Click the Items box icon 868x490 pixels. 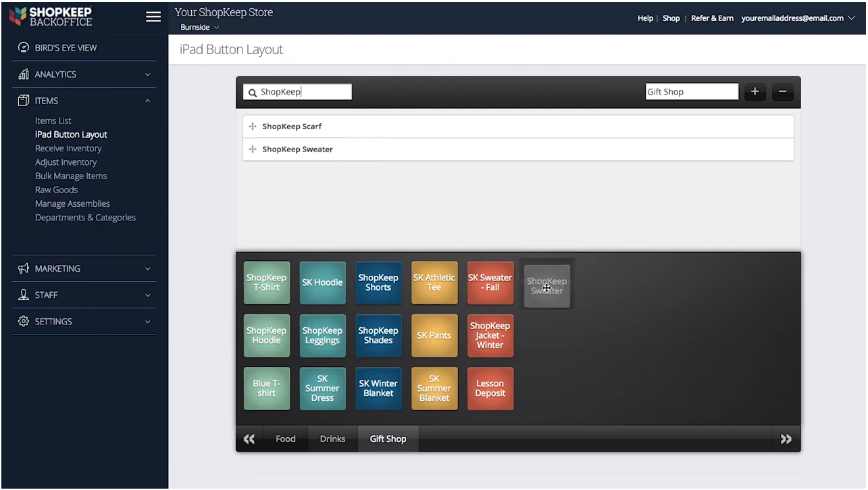tap(24, 101)
